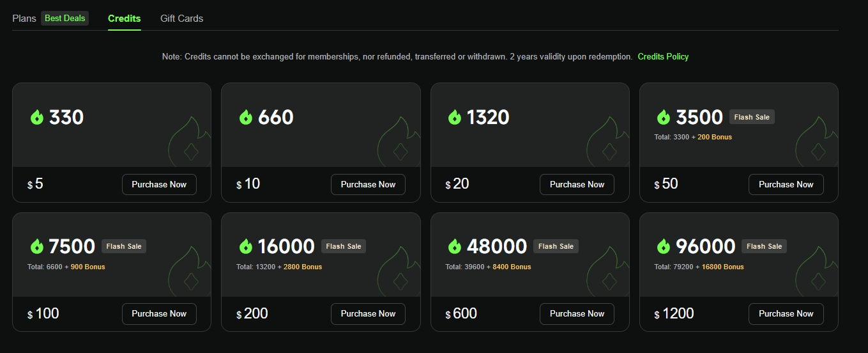Select the Credits tab
Screen dimensions: 868x353
point(124,19)
